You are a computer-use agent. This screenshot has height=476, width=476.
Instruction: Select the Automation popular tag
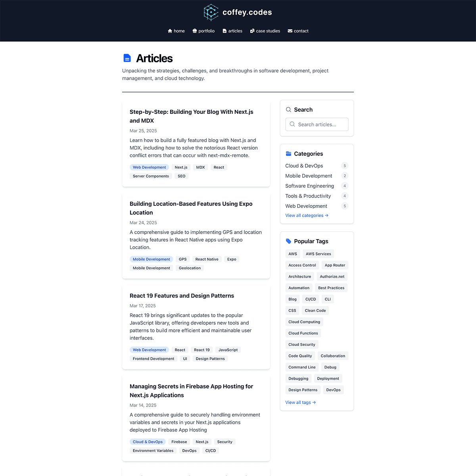[299, 288]
